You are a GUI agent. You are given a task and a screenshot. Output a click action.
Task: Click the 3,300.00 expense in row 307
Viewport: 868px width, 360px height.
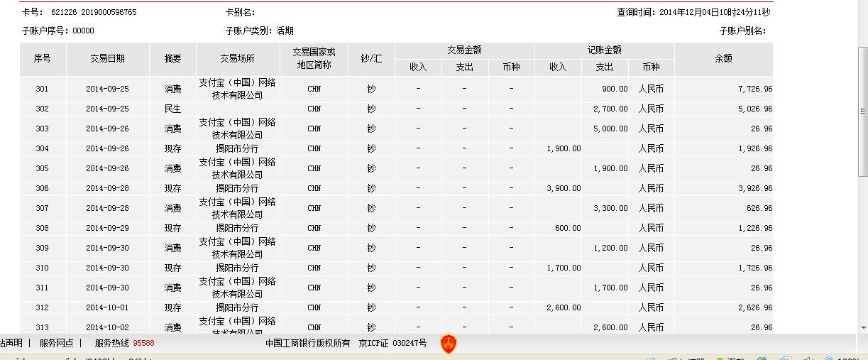pos(610,209)
